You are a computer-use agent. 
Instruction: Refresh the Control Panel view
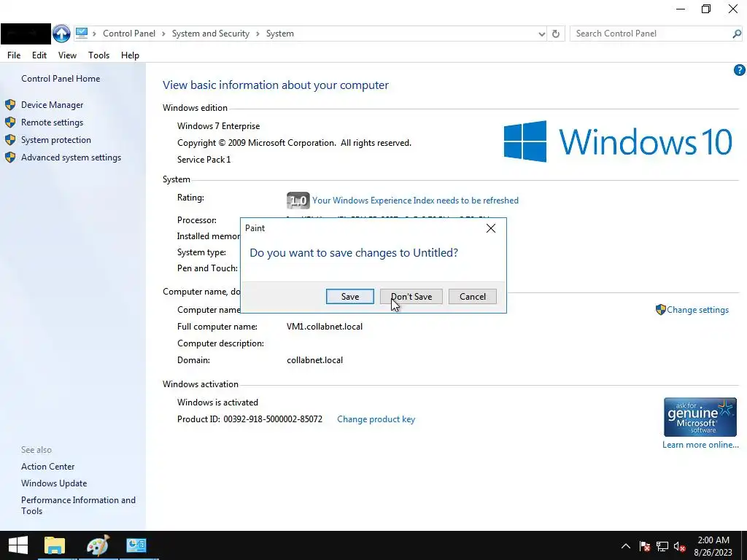click(x=555, y=34)
